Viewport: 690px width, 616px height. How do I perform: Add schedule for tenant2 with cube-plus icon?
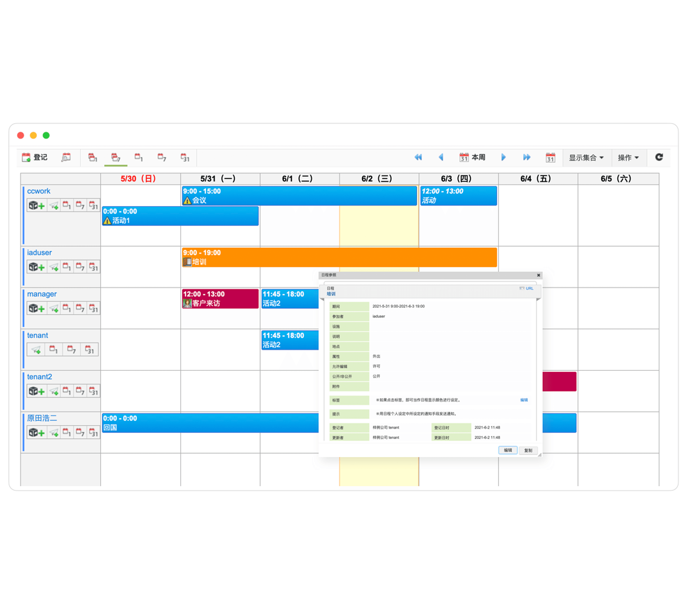pos(36,391)
